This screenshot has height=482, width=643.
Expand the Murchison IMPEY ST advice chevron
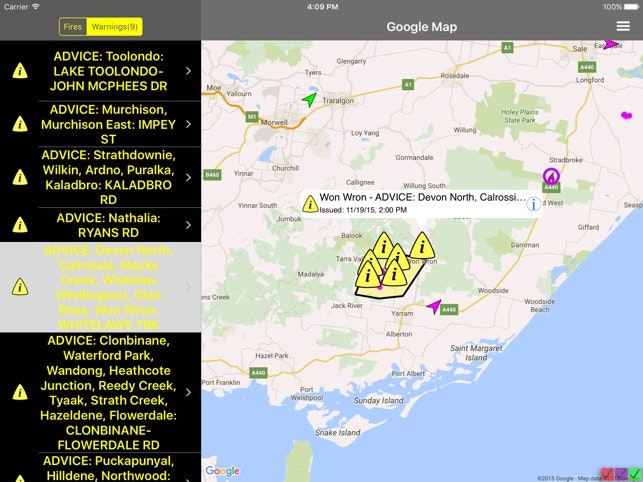188,124
